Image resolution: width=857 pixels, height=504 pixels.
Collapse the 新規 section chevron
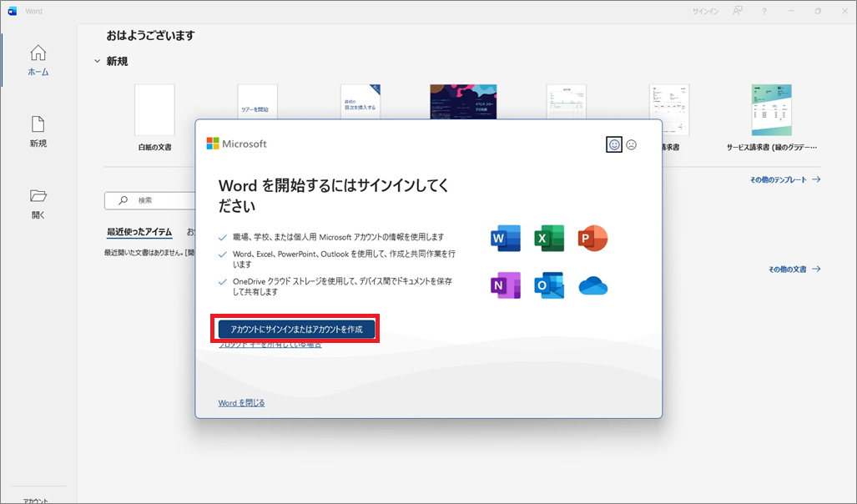coord(97,62)
